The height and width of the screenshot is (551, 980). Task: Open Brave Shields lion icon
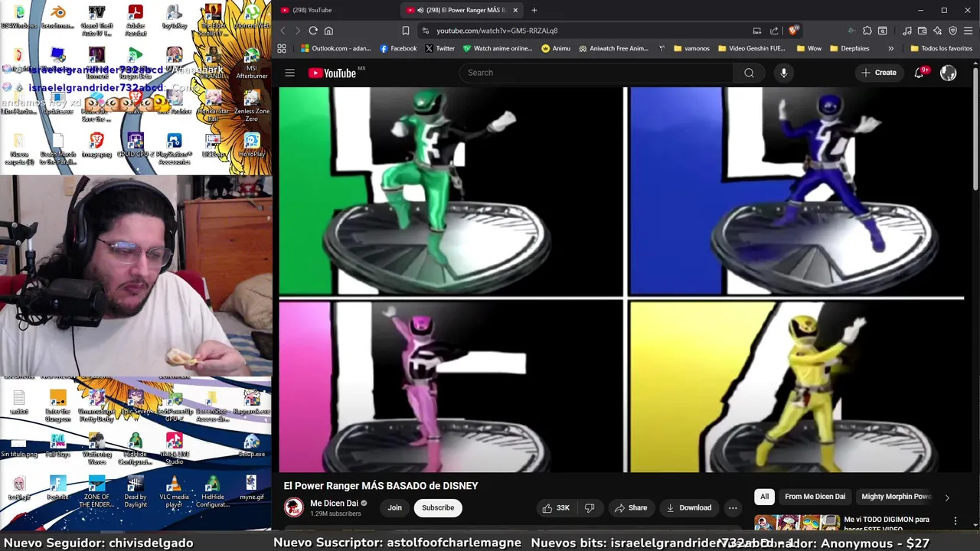click(x=793, y=31)
